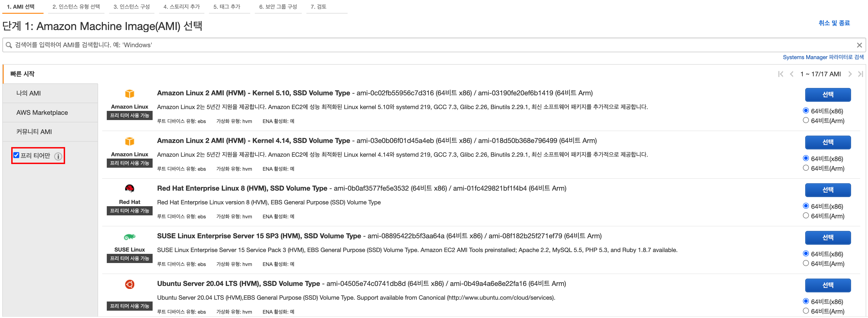The height and width of the screenshot is (318, 868).
Task: Focus the AMI search input field
Action: pos(434,45)
